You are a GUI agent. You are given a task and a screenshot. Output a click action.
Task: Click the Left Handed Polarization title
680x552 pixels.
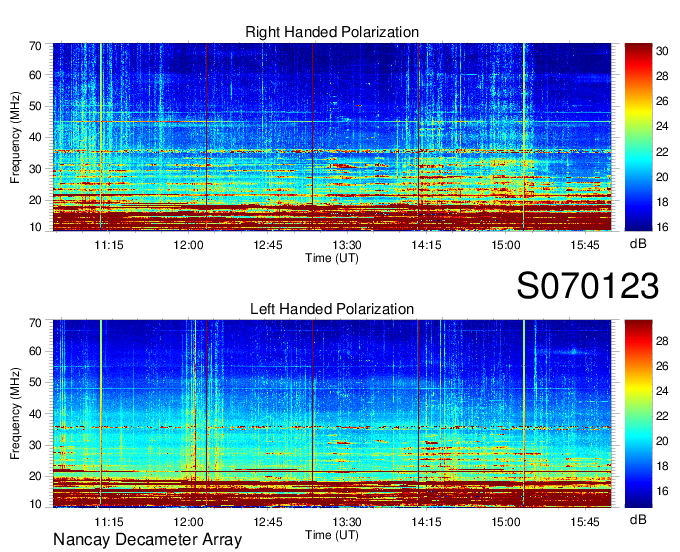tap(332, 309)
